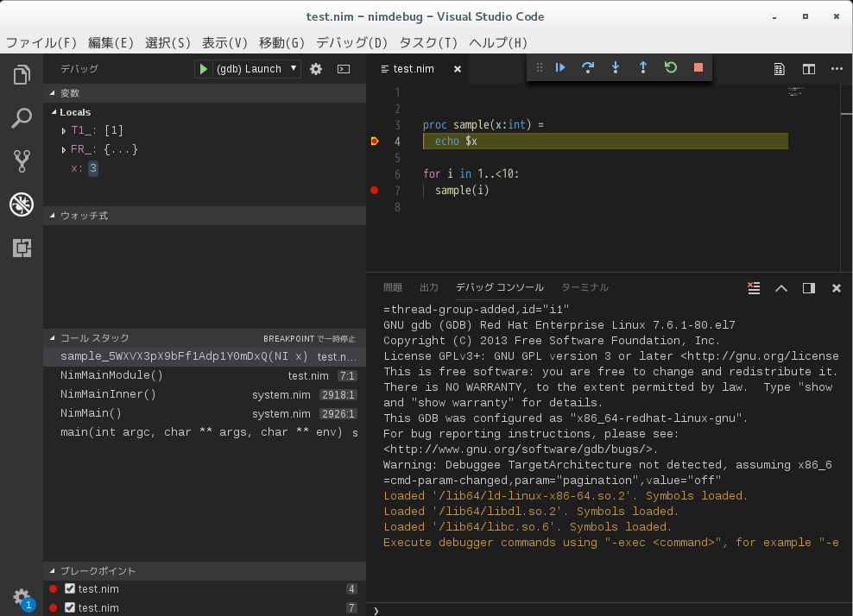Uncheck the breakpoint checkbox for test.nim line 4
This screenshot has height=616, width=853.
[x=70, y=588]
